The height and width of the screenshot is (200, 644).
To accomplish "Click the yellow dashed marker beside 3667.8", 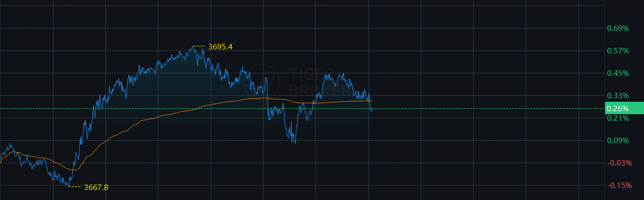I will [x=75, y=187].
